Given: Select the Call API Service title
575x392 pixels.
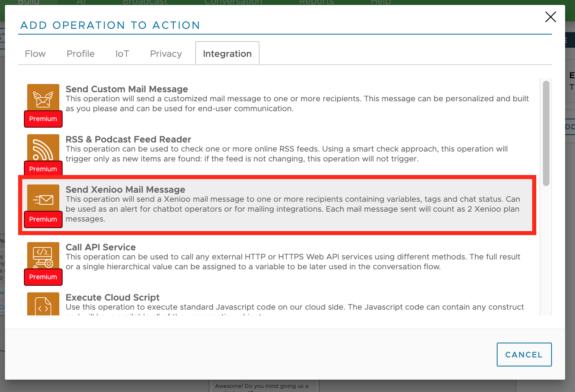Looking at the screenshot, I should [101, 247].
